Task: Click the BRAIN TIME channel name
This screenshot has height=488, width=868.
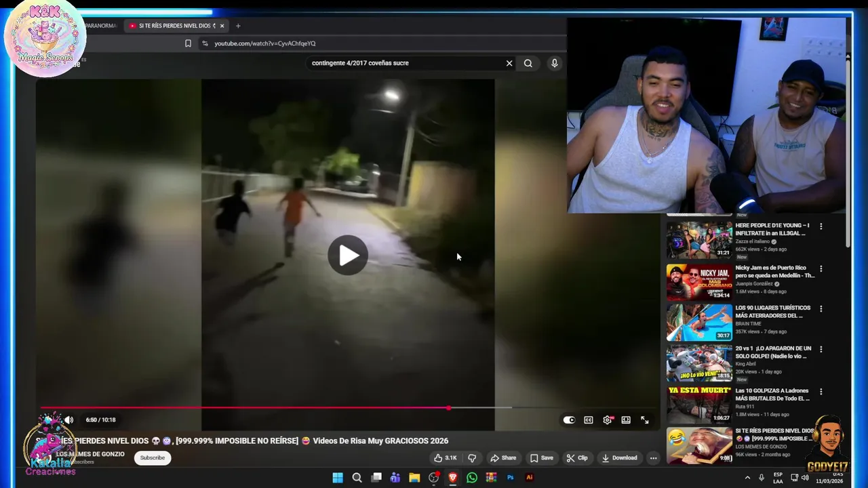Action: [x=748, y=324]
